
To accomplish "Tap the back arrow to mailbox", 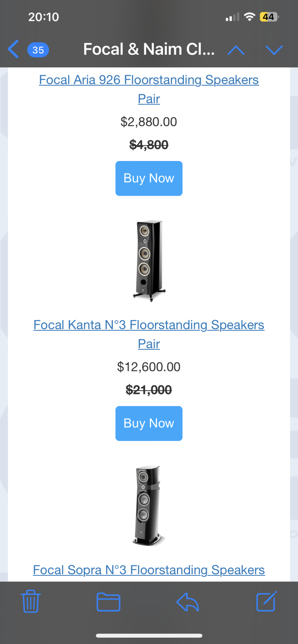I will (13, 49).
